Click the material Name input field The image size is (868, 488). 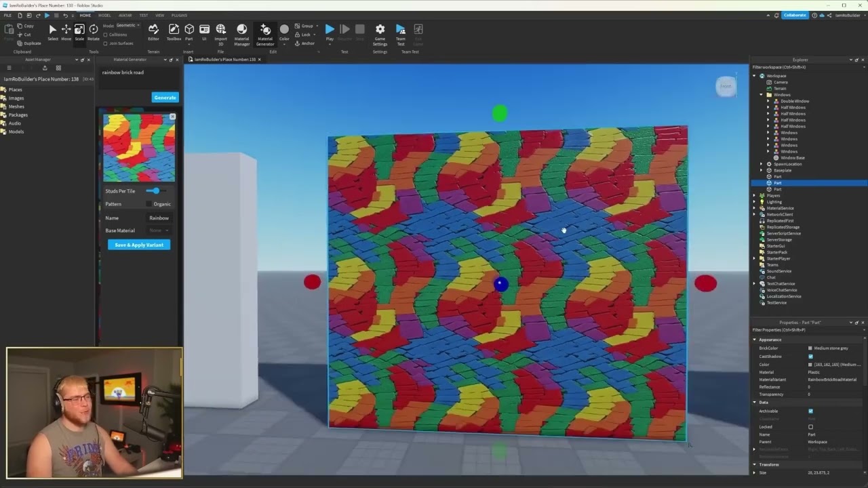pyautogui.click(x=159, y=218)
